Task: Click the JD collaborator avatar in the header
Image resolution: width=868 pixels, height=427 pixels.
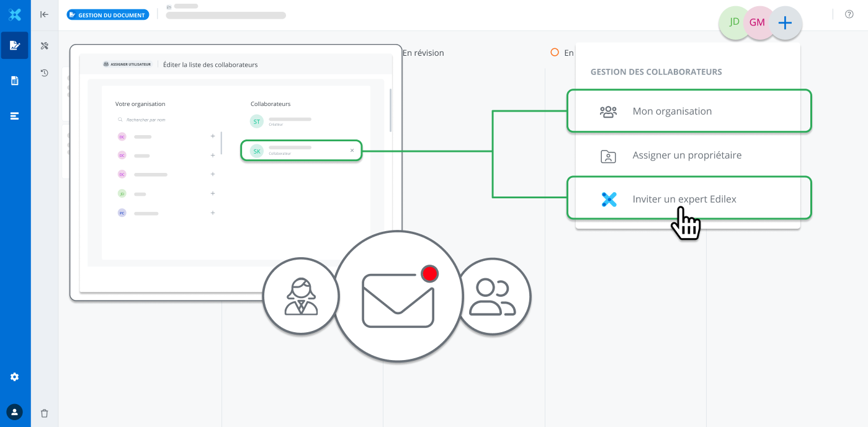Action: (734, 22)
